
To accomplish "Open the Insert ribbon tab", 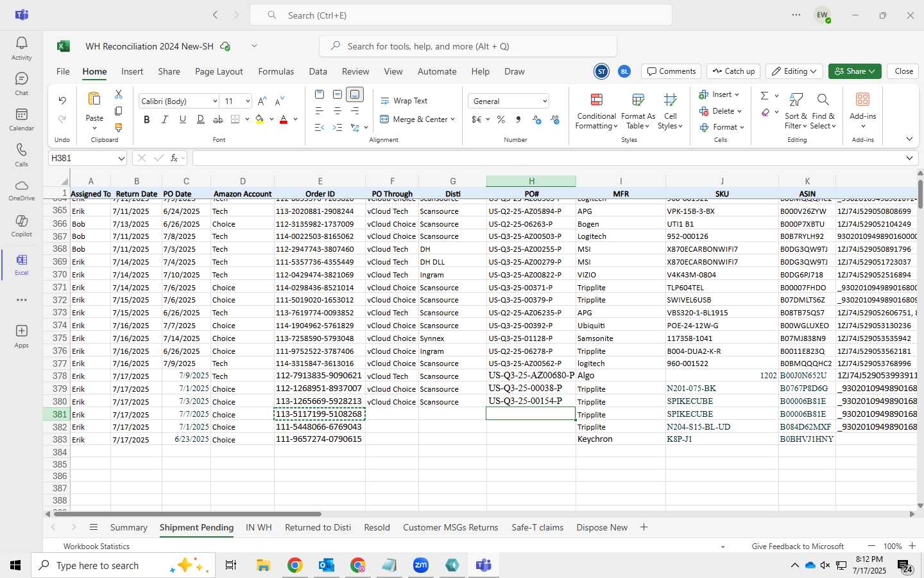I will click(x=132, y=71).
